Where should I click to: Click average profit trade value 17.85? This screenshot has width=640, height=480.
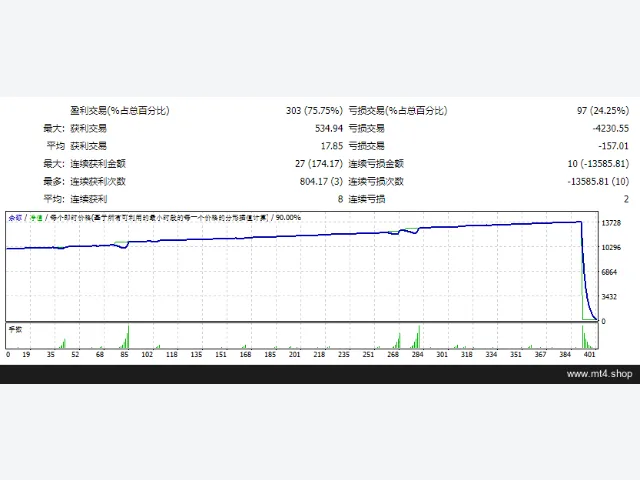(x=331, y=146)
